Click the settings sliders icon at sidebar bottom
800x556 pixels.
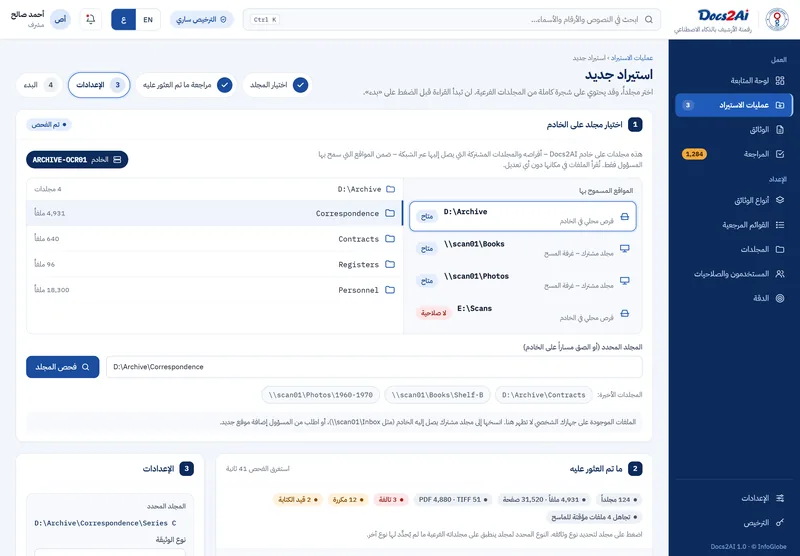click(780, 498)
